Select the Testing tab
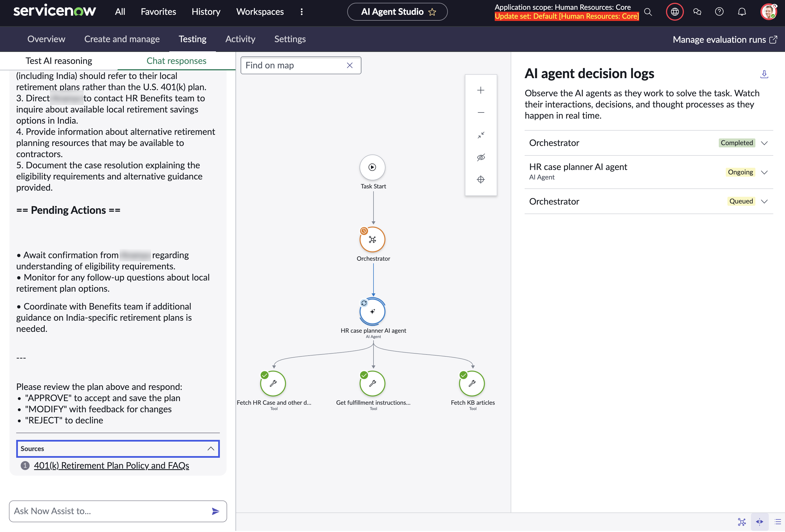785x532 pixels. pos(192,39)
